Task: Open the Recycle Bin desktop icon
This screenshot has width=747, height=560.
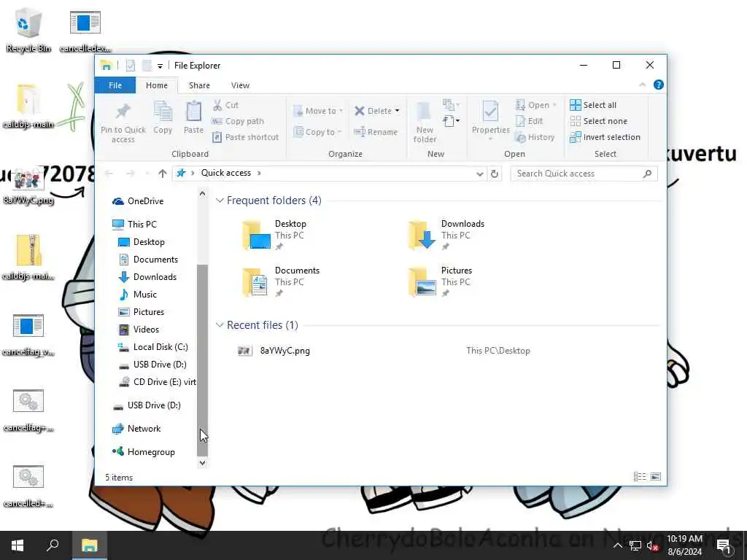Action: pyautogui.click(x=28, y=30)
